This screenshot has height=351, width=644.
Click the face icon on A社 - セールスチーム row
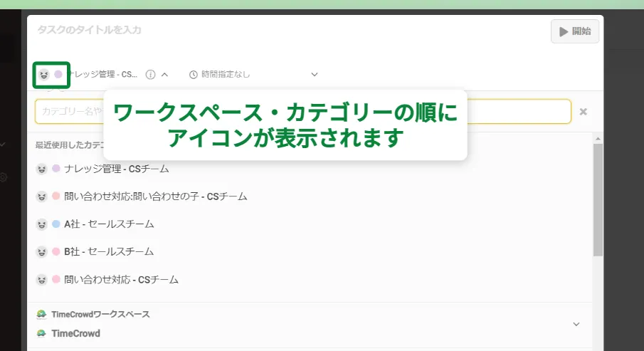42,224
